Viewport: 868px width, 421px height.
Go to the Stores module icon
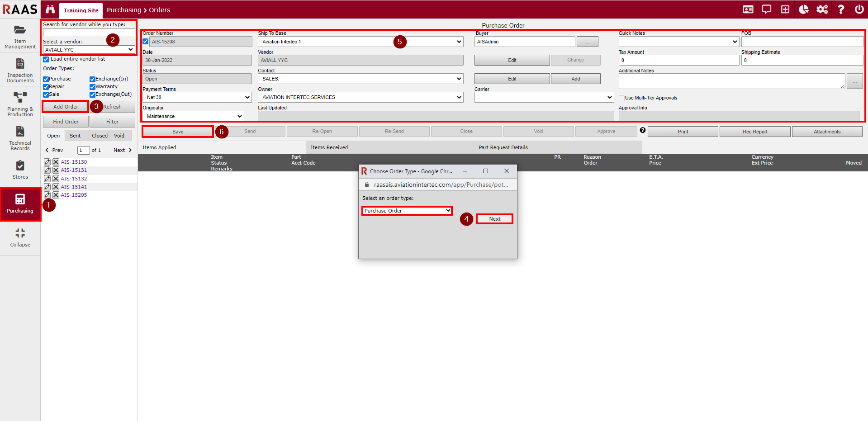coord(20,170)
